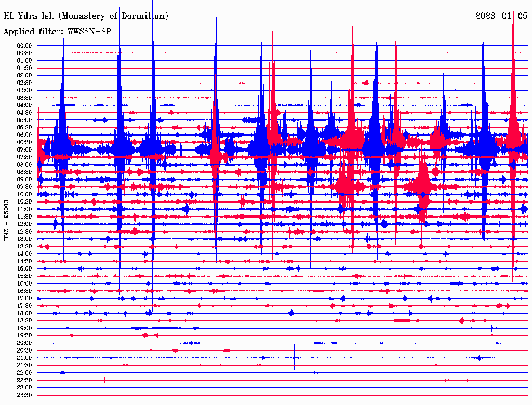Screen dimensions: 532x405
Task: Select the 23:30 time label
Action: [x=24, y=395]
